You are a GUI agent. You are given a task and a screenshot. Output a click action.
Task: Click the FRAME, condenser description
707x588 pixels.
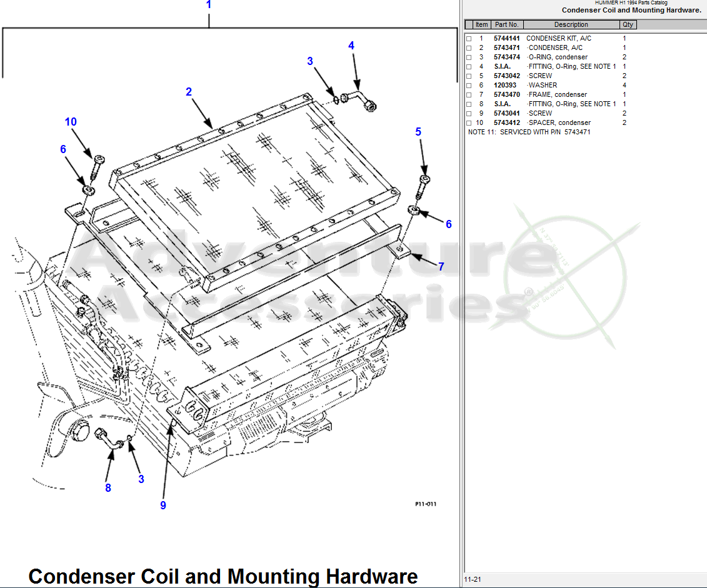pyautogui.click(x=558, y=94)
